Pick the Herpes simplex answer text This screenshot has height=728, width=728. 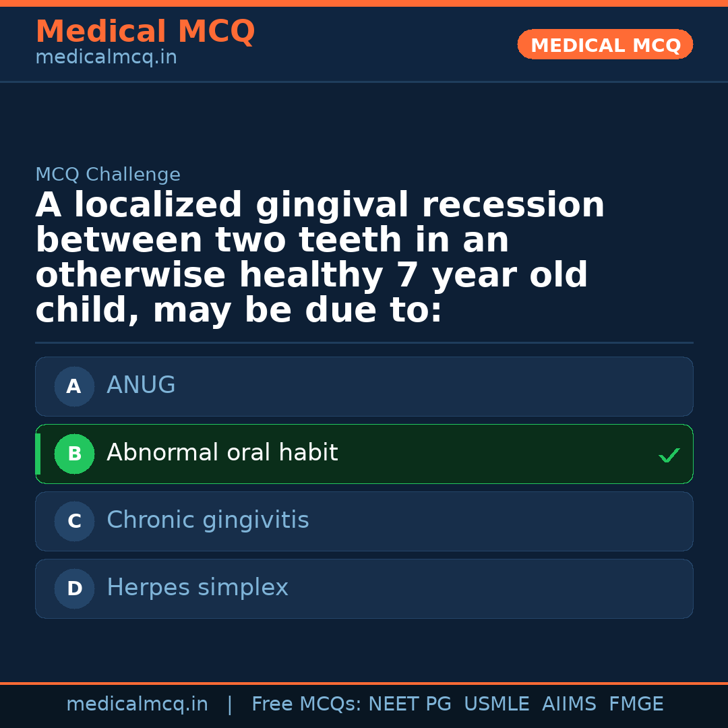coord(197,588)
